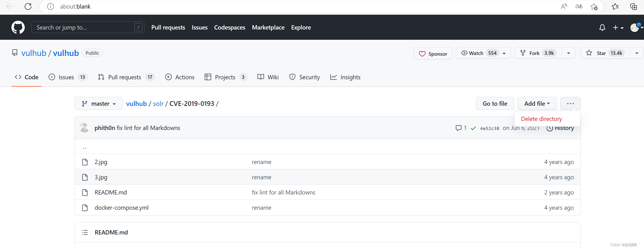Click phith0n's commit author avatar
The image size is (644, 249).
coord(84,128)
